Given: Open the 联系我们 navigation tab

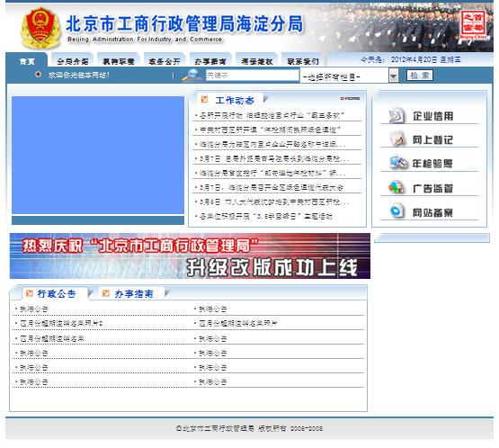Looking at the screenshot, I should pyautogui.click(x=303, y=61).
